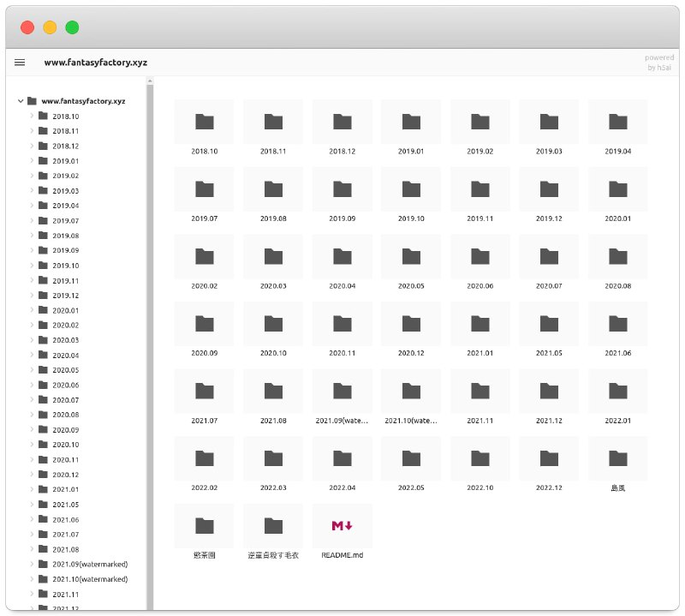Follow the powered by h5ai link
Viewport: 685px width, 616px height.
(x=658, y=63)
